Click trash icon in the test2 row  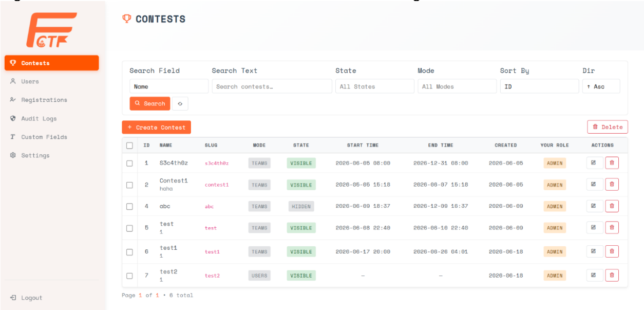point(612,275)
